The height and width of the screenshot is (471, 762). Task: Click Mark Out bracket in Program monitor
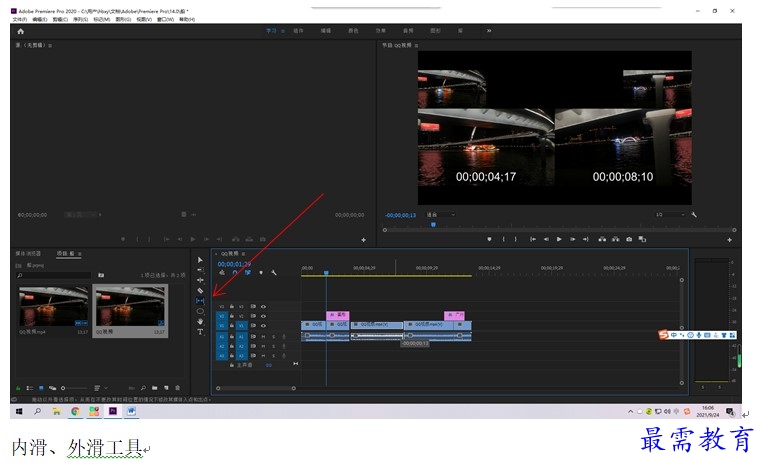[516, 239]
